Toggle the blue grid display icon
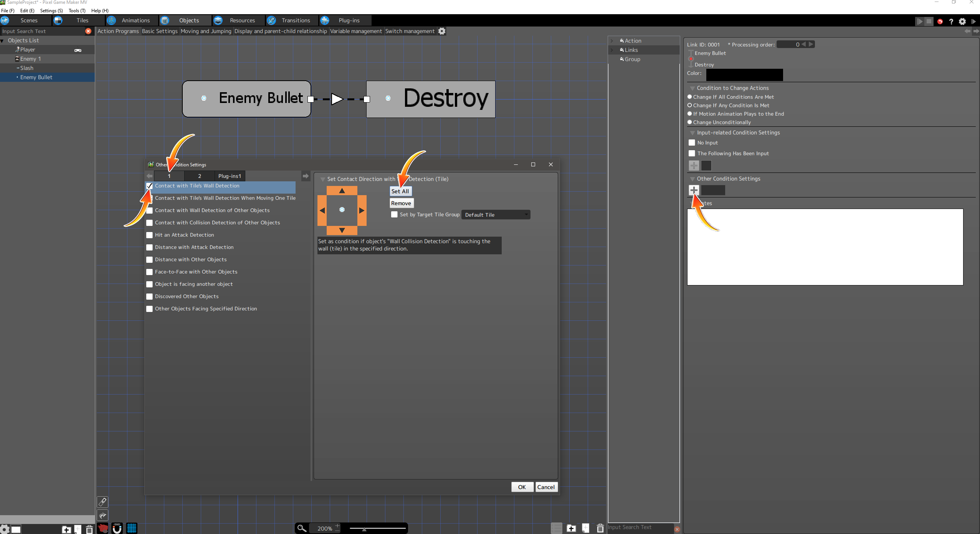 tap(132, 528)
